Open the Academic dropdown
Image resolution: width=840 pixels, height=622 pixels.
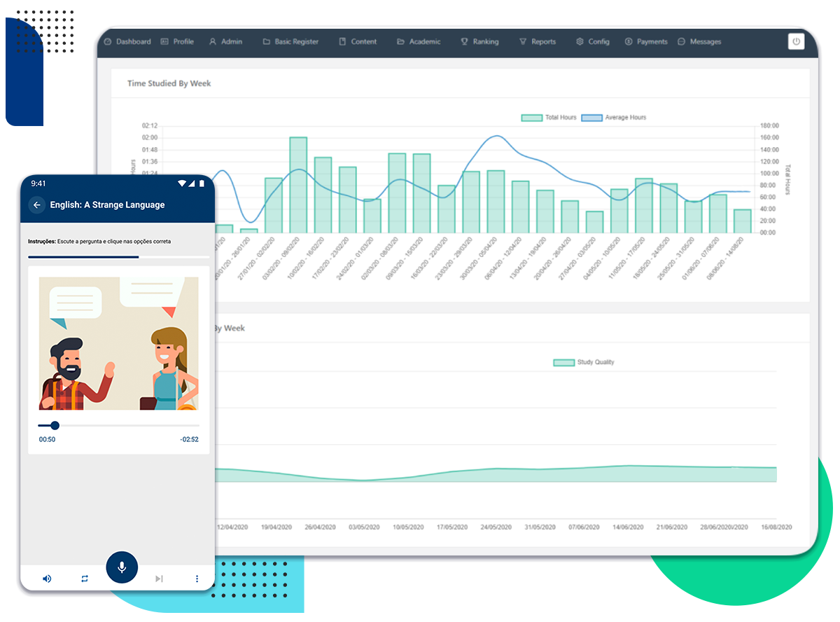[x=418, y=42]
